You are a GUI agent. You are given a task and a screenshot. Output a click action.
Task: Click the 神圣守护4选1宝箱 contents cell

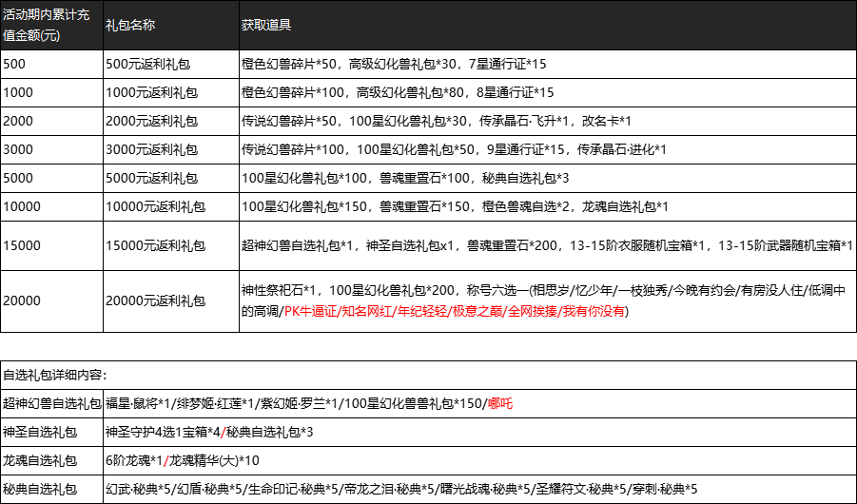coord(207,433)
